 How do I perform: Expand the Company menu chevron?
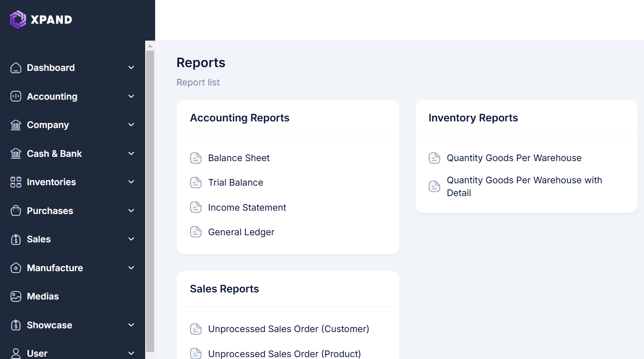[131, 125]
